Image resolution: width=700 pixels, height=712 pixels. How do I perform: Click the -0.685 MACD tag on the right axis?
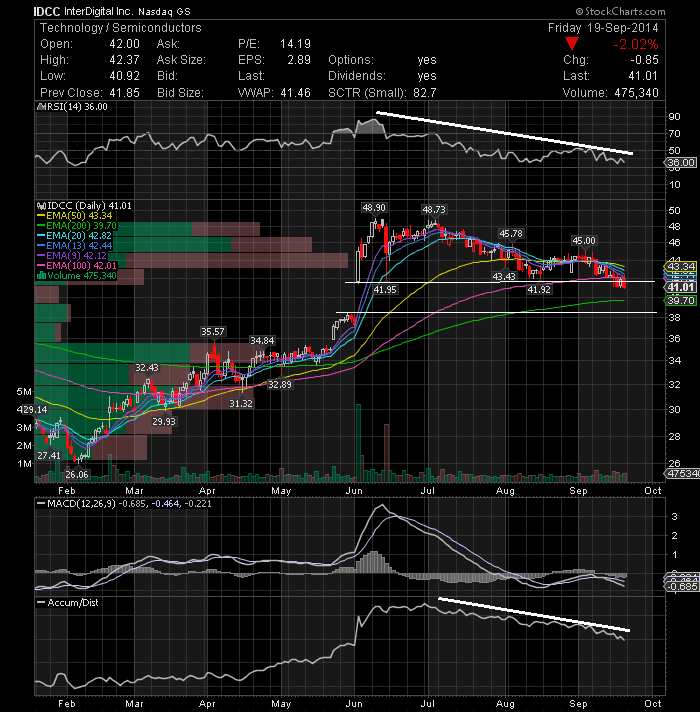pyautogui.click(x=682, y=587)
